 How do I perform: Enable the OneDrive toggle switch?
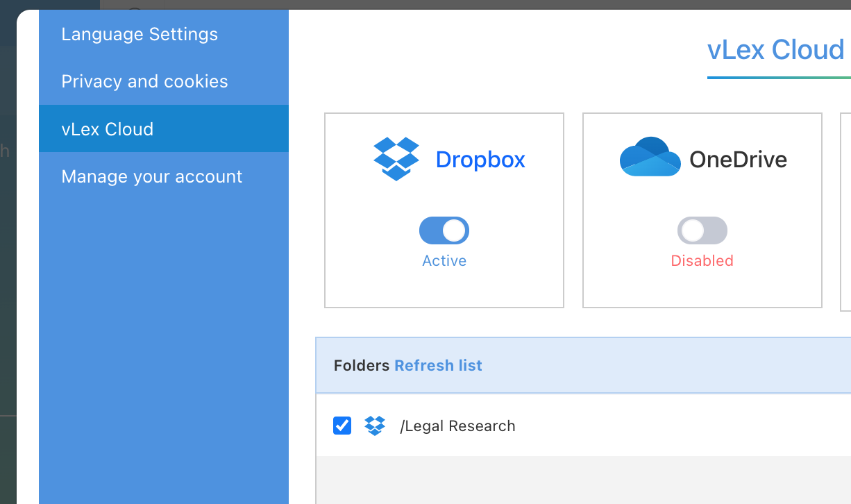tap(702, 230)
